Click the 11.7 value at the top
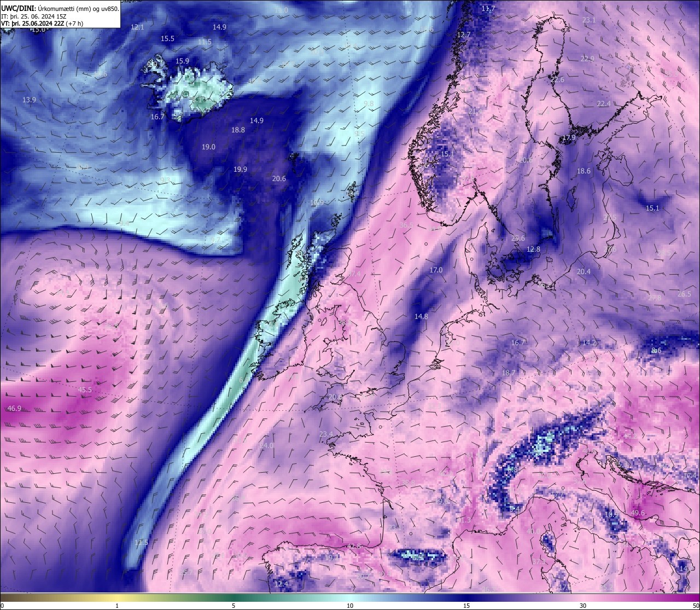This screenshot has width=700, height=610. pos(488,8)
